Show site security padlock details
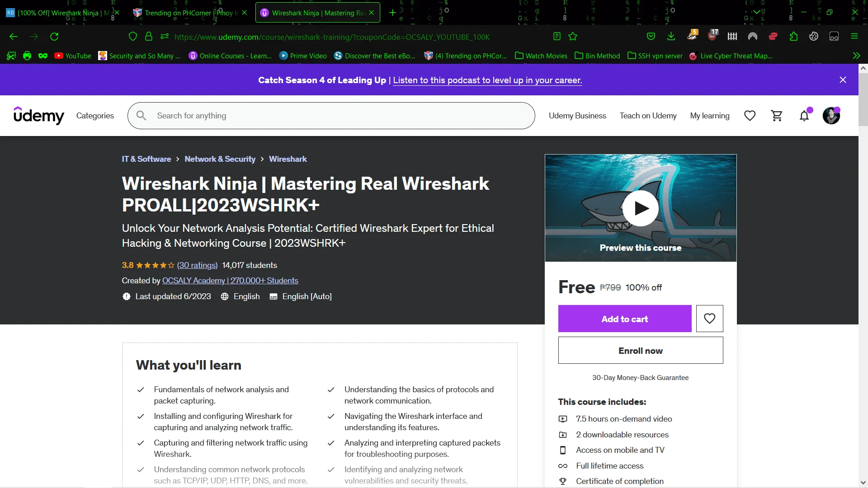 148,37
